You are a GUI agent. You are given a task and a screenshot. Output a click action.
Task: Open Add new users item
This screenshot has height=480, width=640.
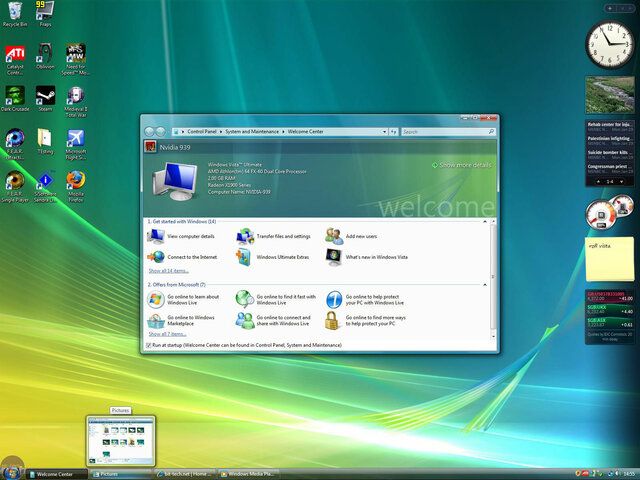[351, 236]
